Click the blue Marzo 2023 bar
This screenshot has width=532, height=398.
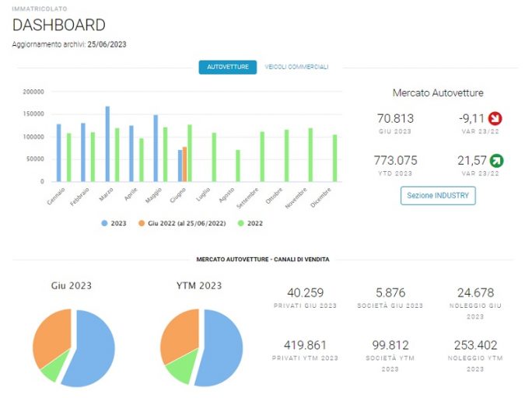(107, 144)
